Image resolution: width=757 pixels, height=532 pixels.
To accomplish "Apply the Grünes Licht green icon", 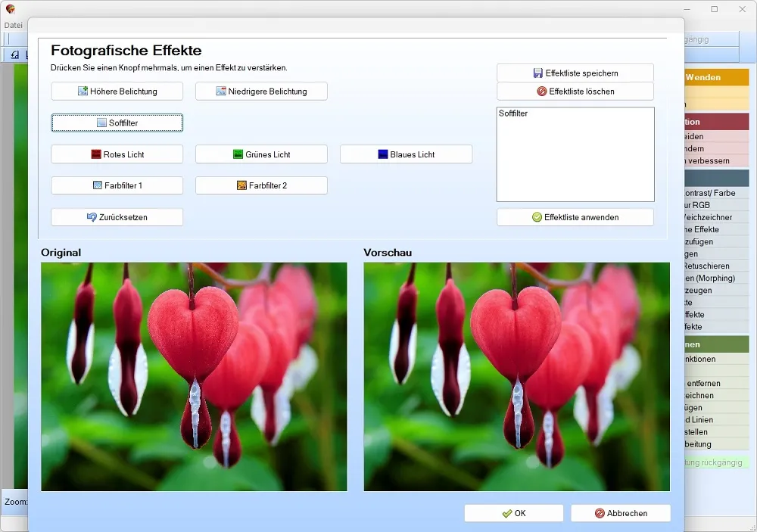I will [x=238, y=154].
